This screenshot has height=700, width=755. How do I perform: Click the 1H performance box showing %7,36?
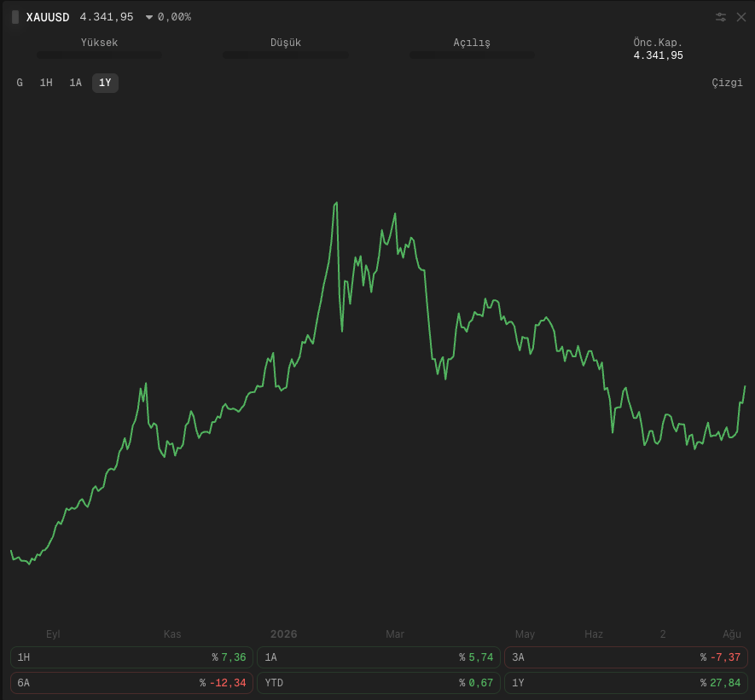coord(131,657)
